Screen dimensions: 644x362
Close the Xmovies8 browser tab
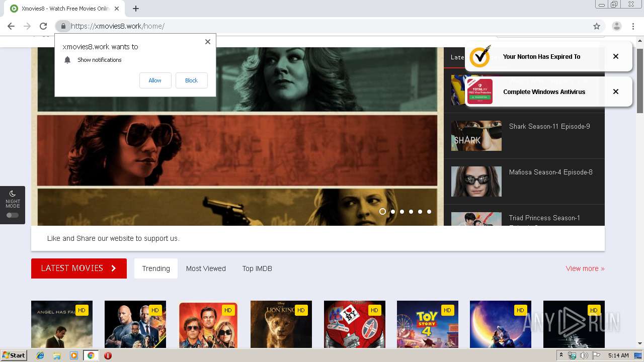coord(117,9)
